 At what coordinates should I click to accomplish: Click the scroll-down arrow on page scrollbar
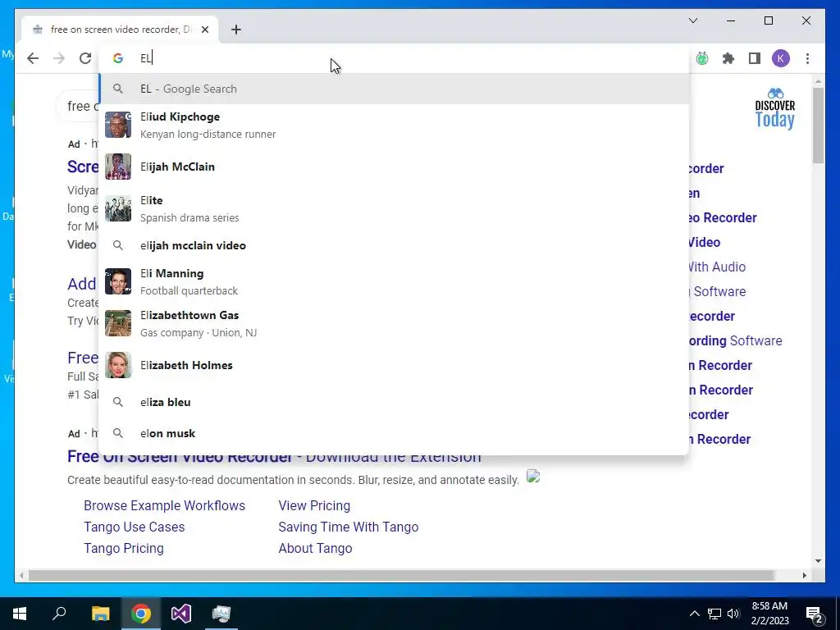818,561
